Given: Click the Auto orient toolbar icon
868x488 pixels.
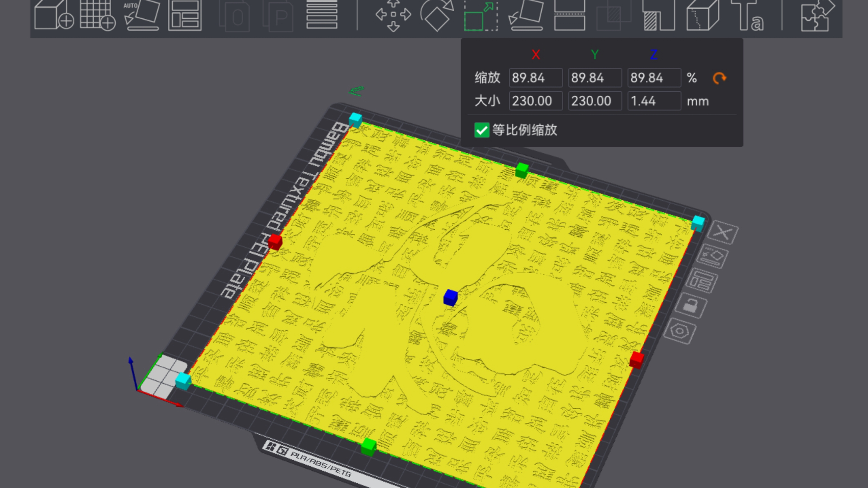Looking at the screenshot, I should [142, 15].
